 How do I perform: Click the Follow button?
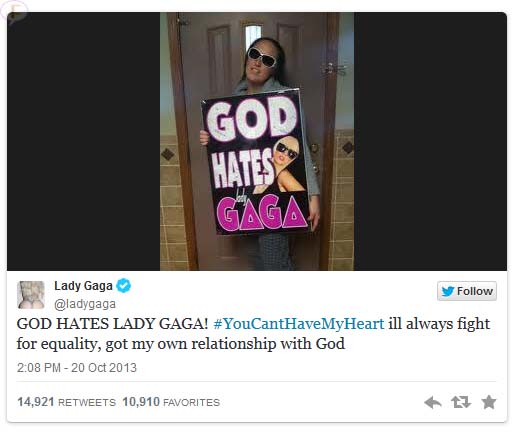[467, 291]
